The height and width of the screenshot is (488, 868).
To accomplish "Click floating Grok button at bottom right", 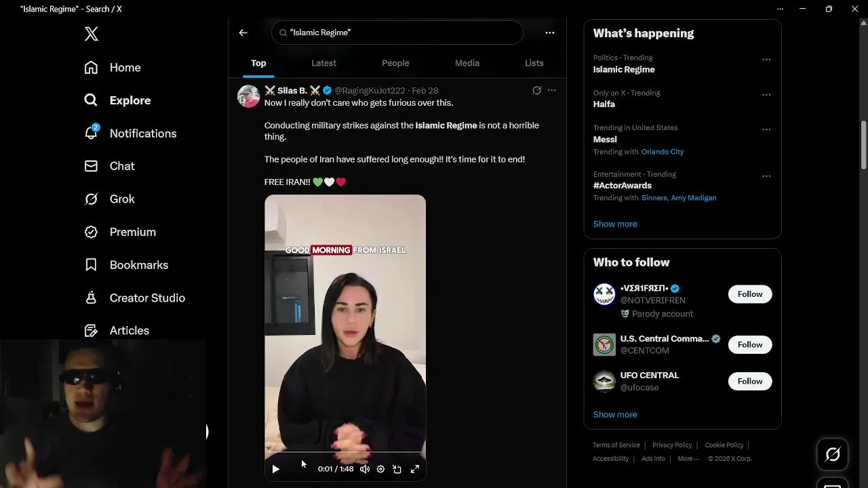I will (x=833, y=454).
